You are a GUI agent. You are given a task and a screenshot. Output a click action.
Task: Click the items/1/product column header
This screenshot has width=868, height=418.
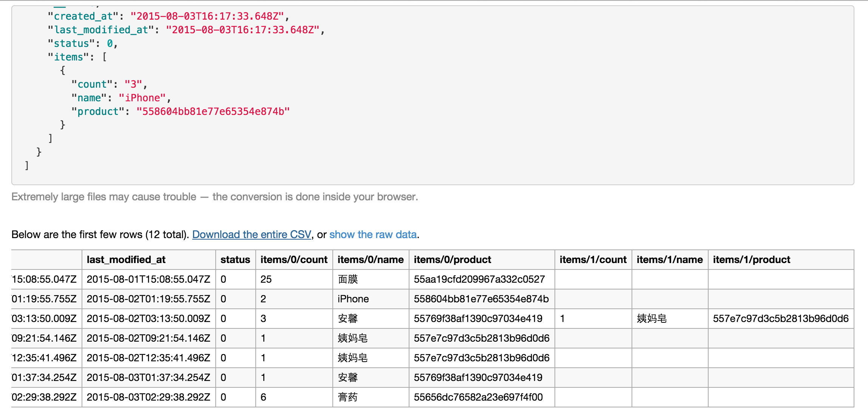[x=751, y=260]
